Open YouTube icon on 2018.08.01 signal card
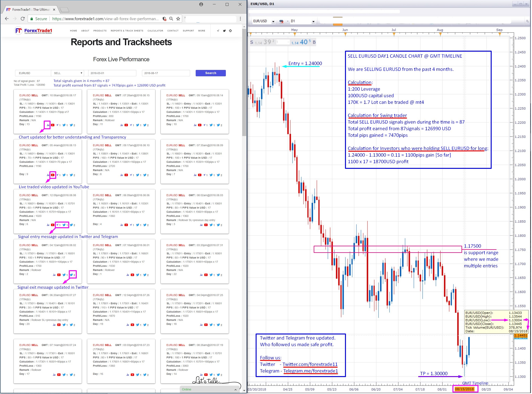 point(133,275)
